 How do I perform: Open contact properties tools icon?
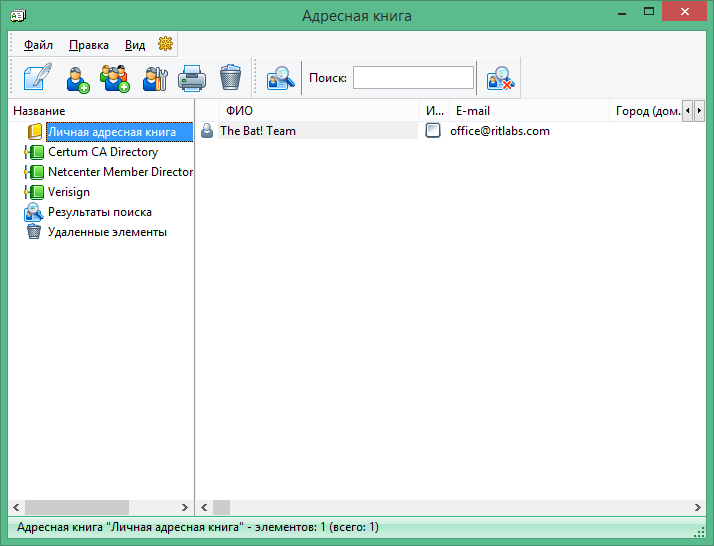[155, 78]
